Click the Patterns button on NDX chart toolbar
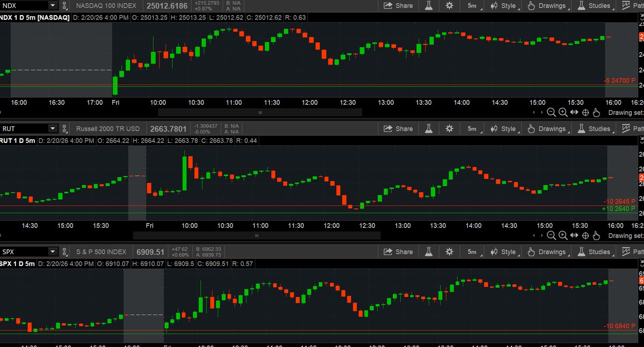Image resolution: width=644 pixels, height=347 pixels. tap(632, 5)
